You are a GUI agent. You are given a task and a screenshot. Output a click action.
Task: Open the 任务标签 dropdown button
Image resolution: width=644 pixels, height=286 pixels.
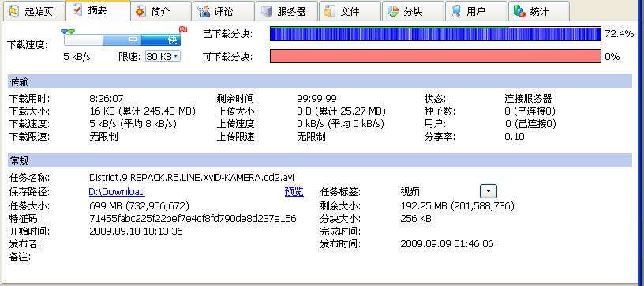489,191
